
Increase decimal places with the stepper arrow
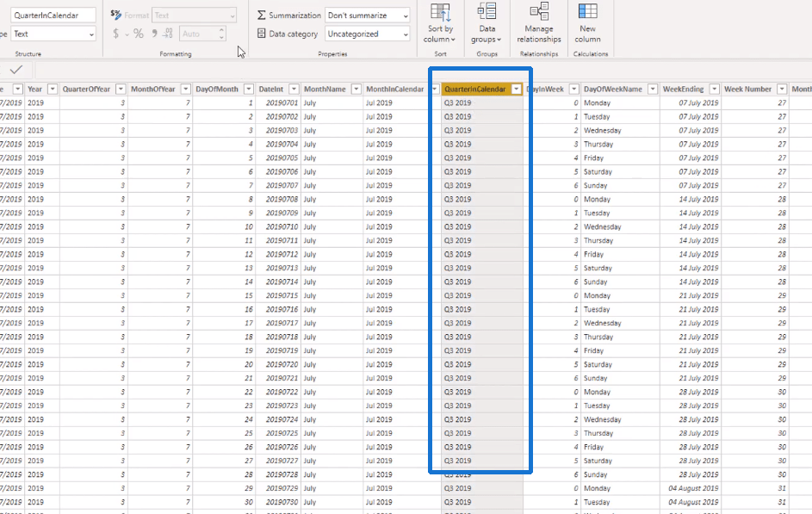(x=221, y=30)
